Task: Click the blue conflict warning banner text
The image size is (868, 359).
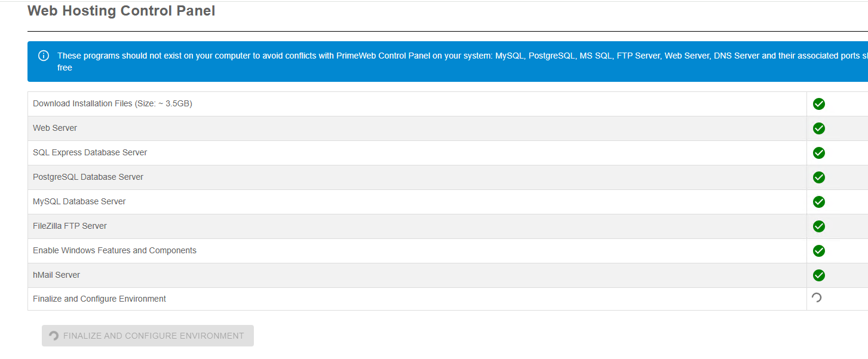Action: tap(418, 61)
